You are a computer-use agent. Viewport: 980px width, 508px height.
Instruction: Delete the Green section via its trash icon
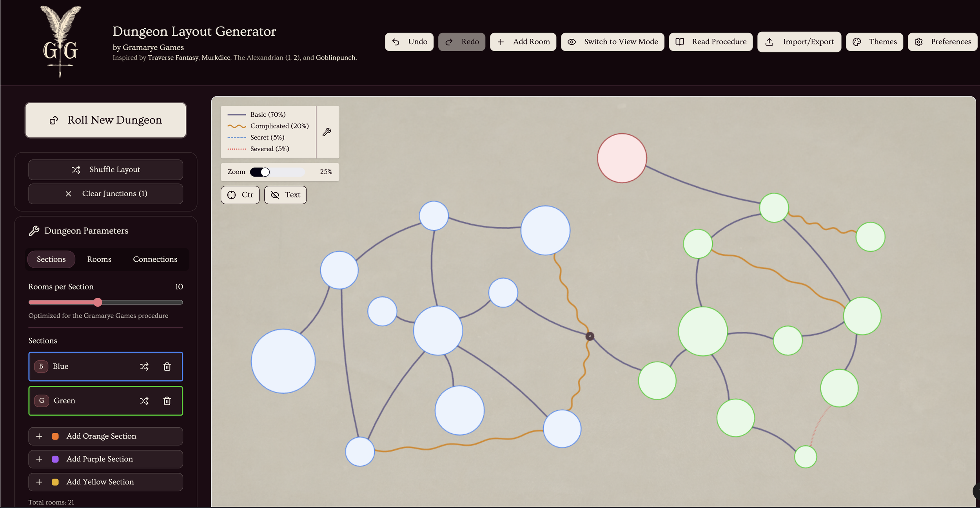pos(167,401)
